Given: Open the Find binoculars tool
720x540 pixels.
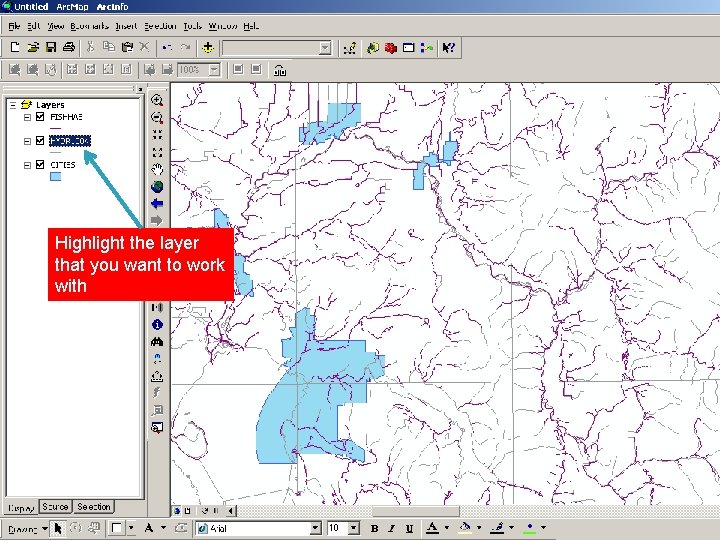Looking at the screenshot, I should tap(157, 342).
